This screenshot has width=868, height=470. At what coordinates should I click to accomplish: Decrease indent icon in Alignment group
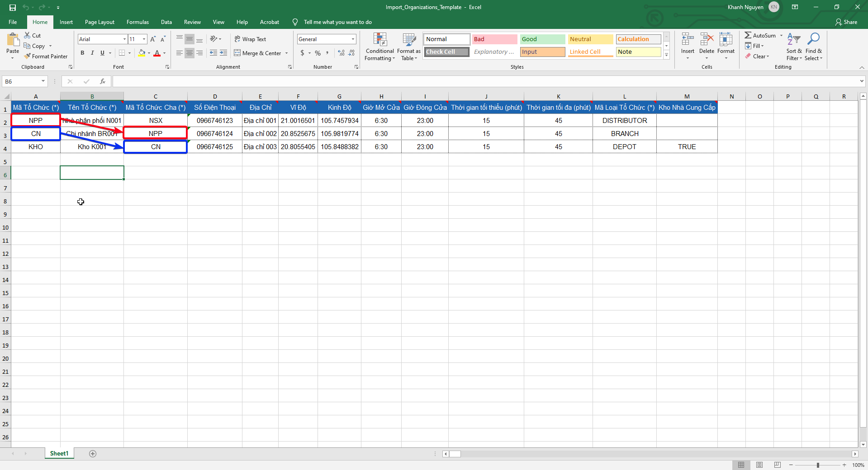[213, 53]
